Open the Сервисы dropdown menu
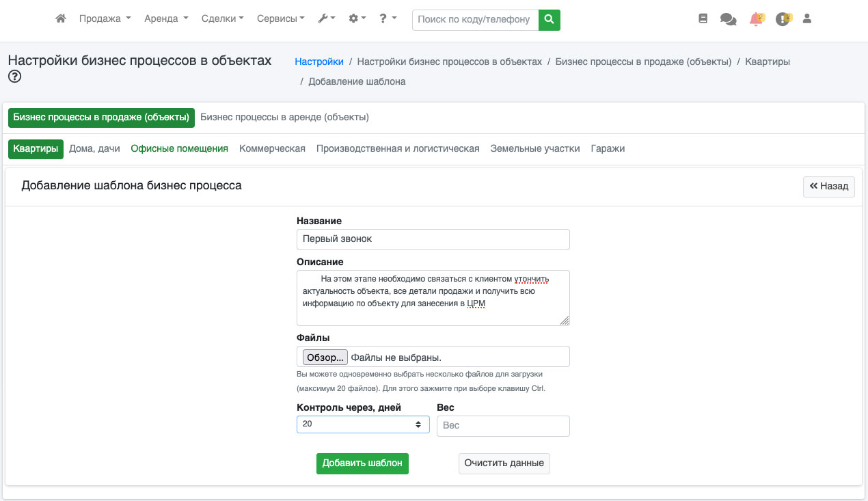This screenshot has width=868, height=501. pos(281,19)
